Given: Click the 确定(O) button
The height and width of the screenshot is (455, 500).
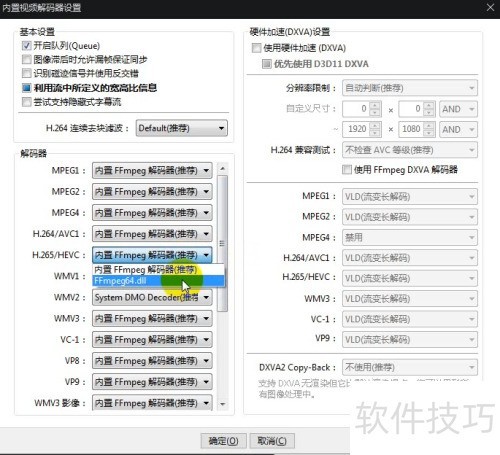Looking at the screenshot, I should [223, 441].
